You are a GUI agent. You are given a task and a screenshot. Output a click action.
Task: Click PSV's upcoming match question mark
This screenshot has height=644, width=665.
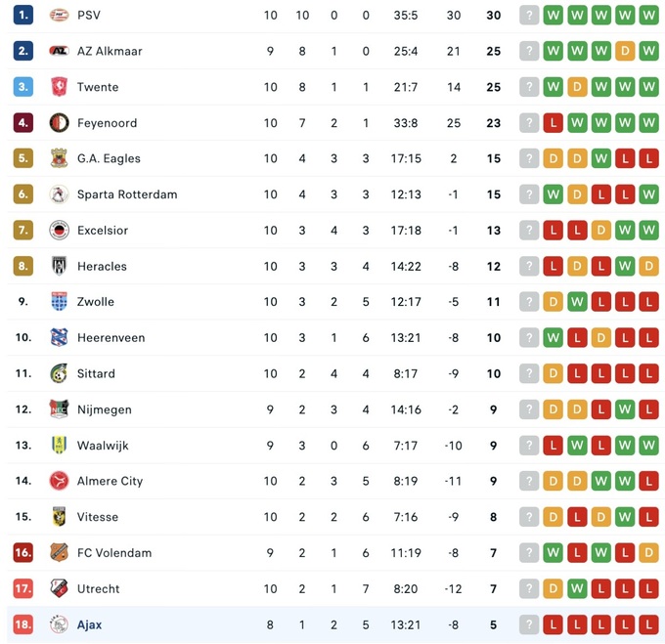[529, 16]
